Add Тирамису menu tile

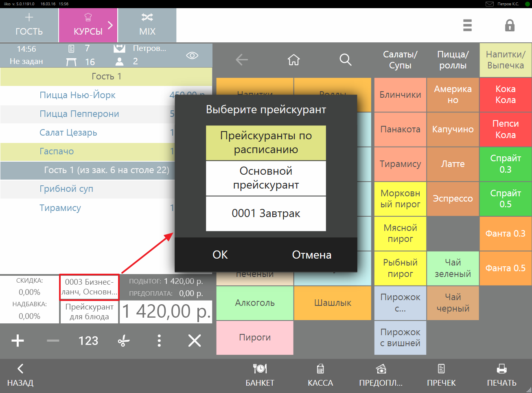click(400, 164)
